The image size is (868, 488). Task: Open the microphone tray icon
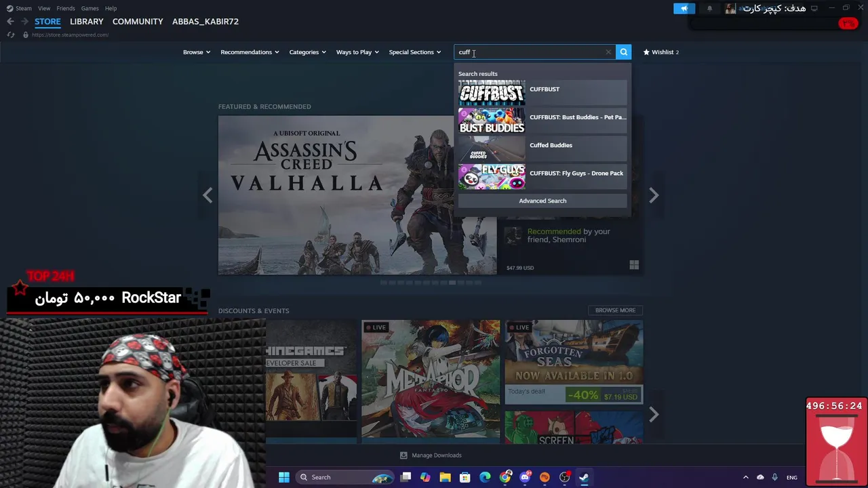[774, 477]
